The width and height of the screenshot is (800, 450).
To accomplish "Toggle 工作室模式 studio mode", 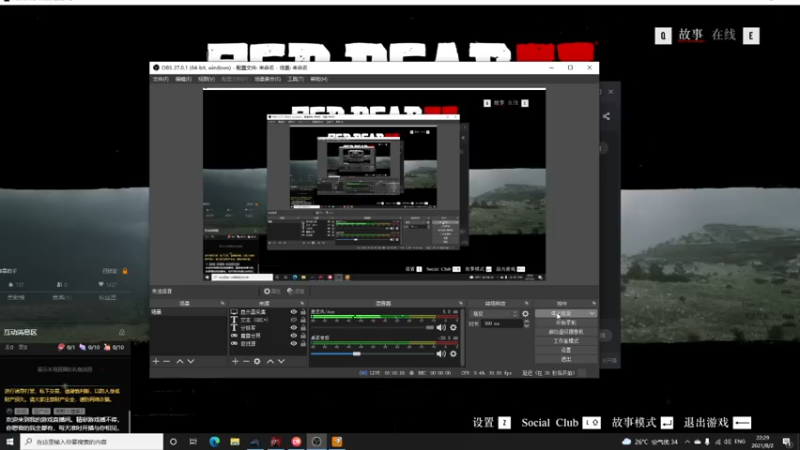I will click(x=566, y=341).
